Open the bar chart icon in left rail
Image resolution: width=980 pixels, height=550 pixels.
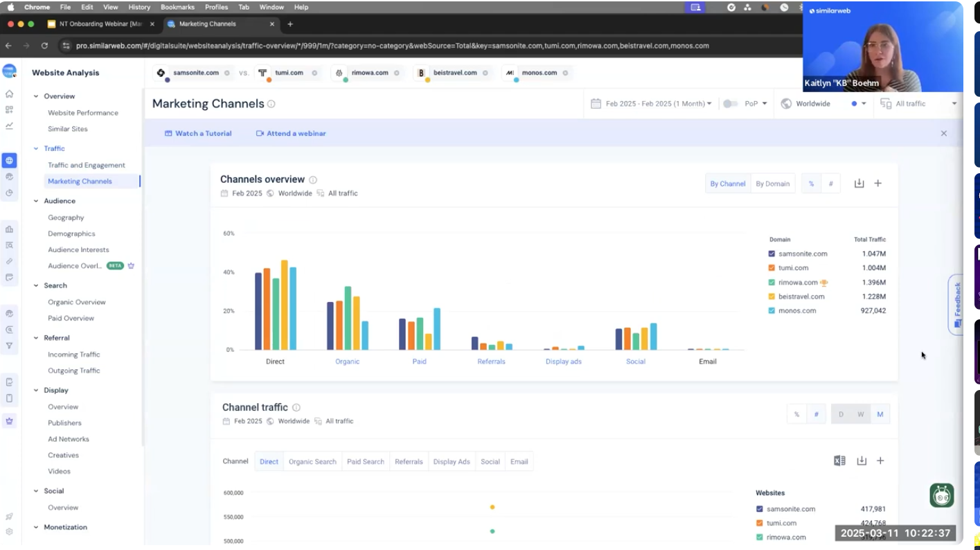point(9,229)
